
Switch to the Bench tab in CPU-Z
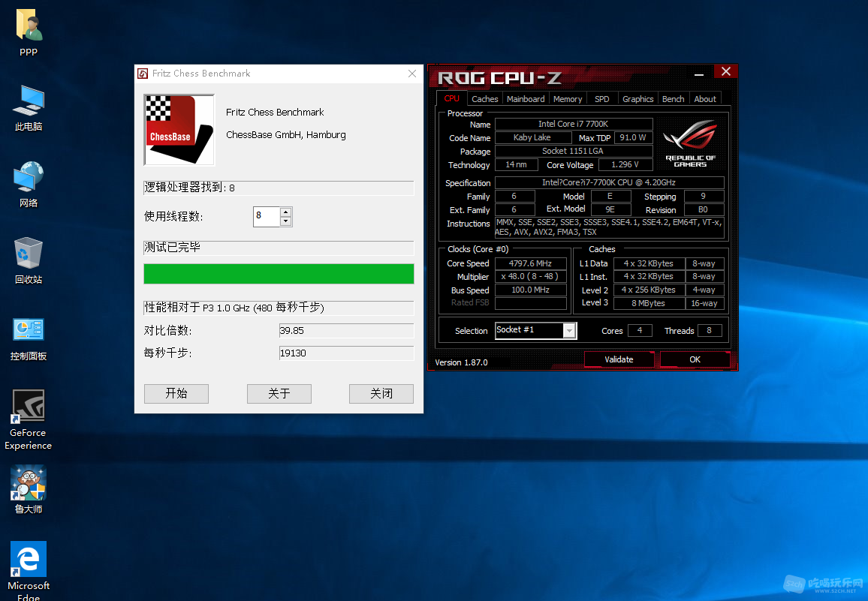point(673,99)
